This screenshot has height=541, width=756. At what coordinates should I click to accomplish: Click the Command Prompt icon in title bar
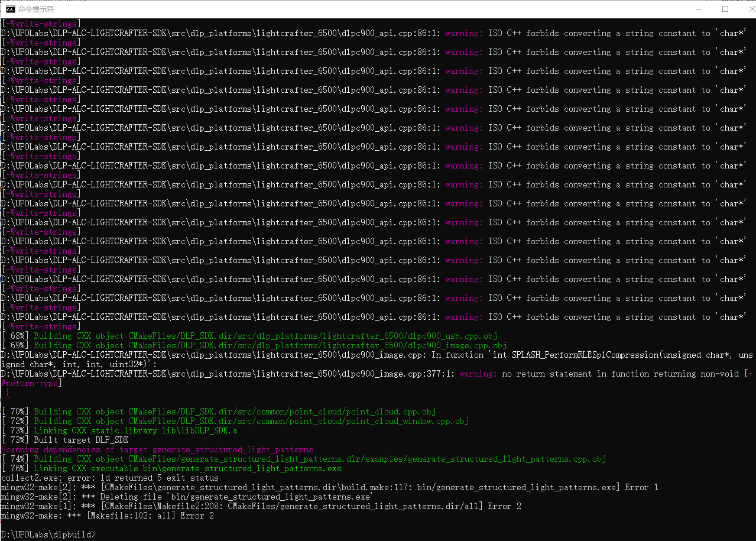(10, 9)
